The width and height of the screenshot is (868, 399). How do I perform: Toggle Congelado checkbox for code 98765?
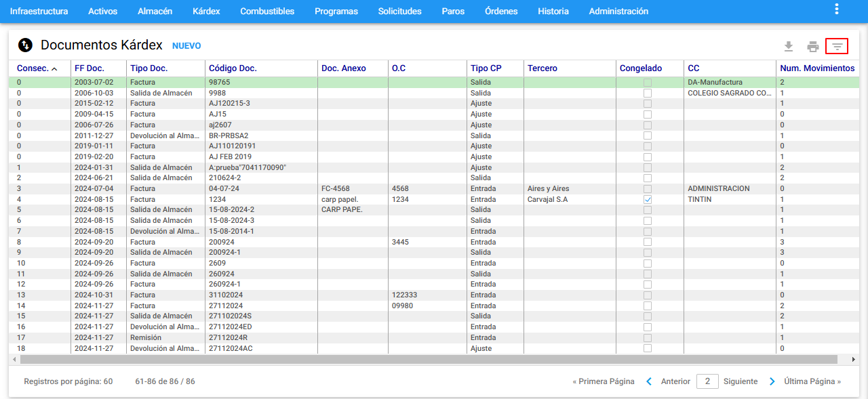648,82
